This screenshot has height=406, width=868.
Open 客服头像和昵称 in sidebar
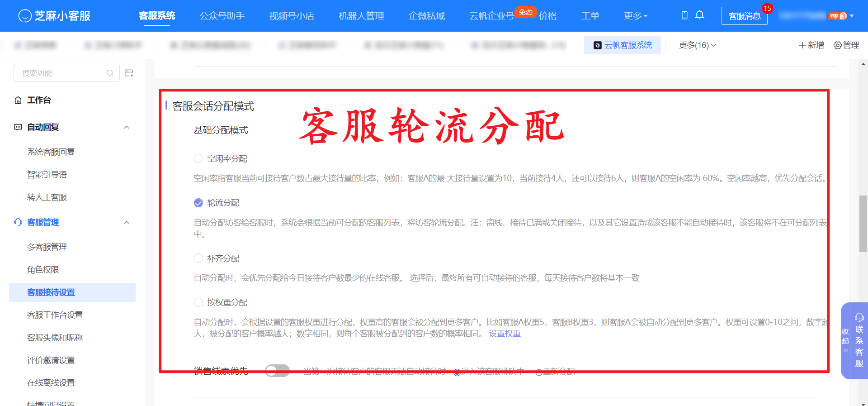(x=55, y=337)
